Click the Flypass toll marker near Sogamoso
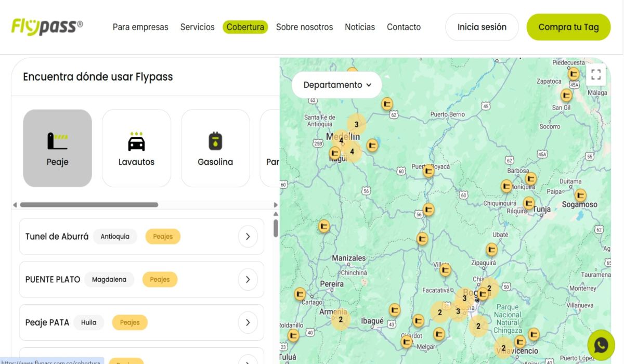Viewport: 624px width, 364px height. click(580, 195)
